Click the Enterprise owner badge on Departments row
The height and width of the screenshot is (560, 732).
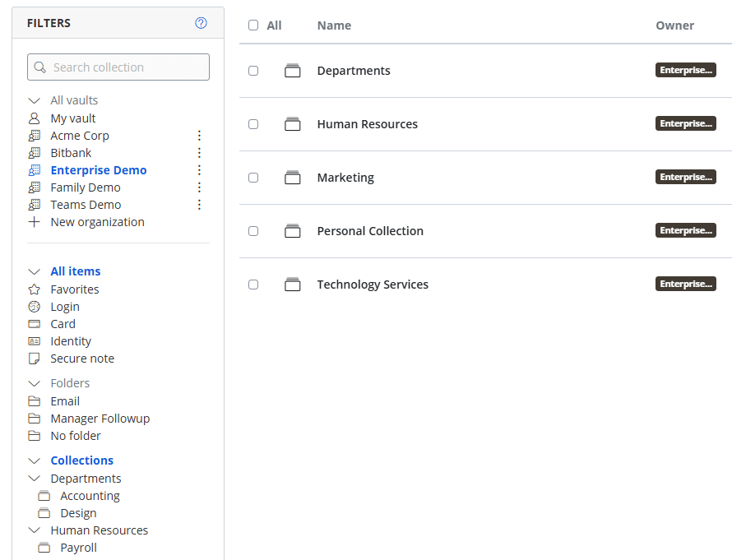pyautogui.click(x=685, y=70)
